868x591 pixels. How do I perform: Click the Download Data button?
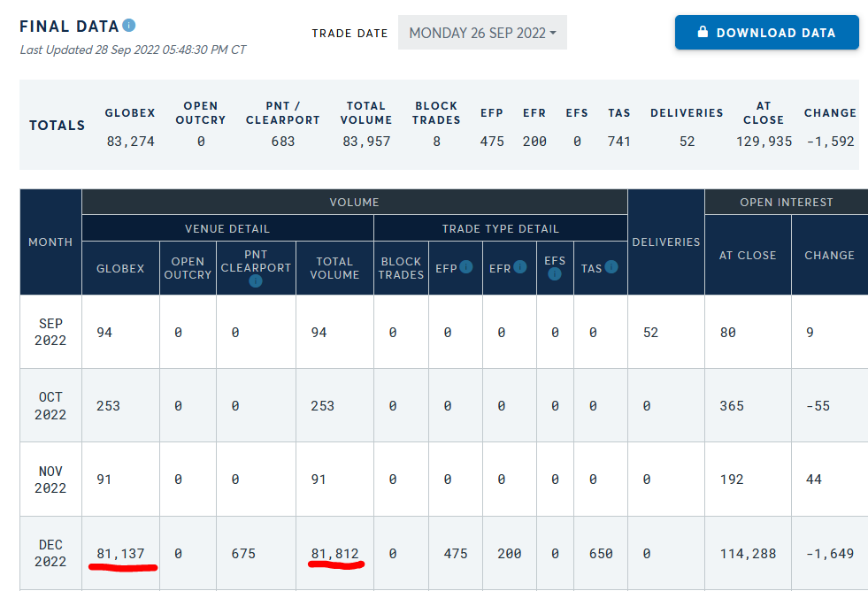coord(767,33)
